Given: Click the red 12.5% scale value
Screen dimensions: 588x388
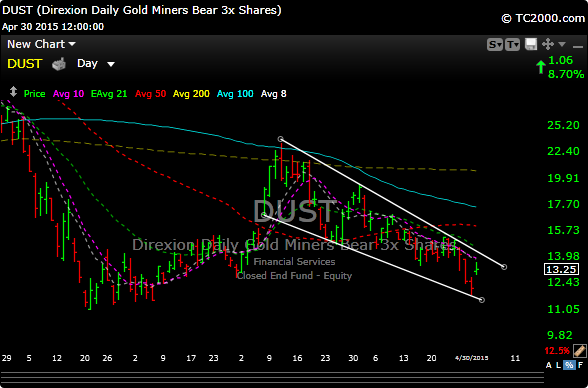Looking at the screenshot, I should pyautogui.click(x=557, y=351).
